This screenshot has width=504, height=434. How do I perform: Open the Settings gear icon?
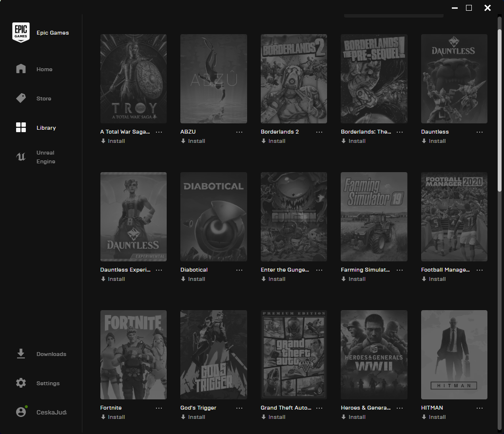click(21, 383)
